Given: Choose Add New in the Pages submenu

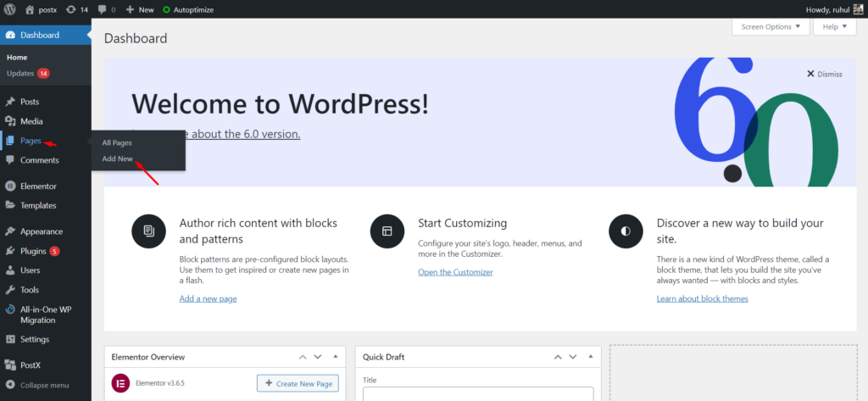Looking at the screenshot, I should click(x=117, y=159).
